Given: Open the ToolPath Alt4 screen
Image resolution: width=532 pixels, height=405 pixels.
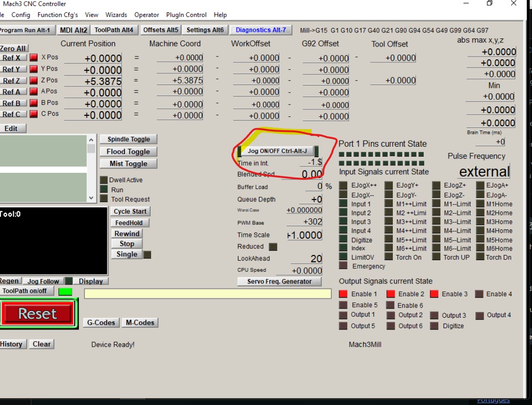Looking at the screenshot, I should tap(114, 30).
